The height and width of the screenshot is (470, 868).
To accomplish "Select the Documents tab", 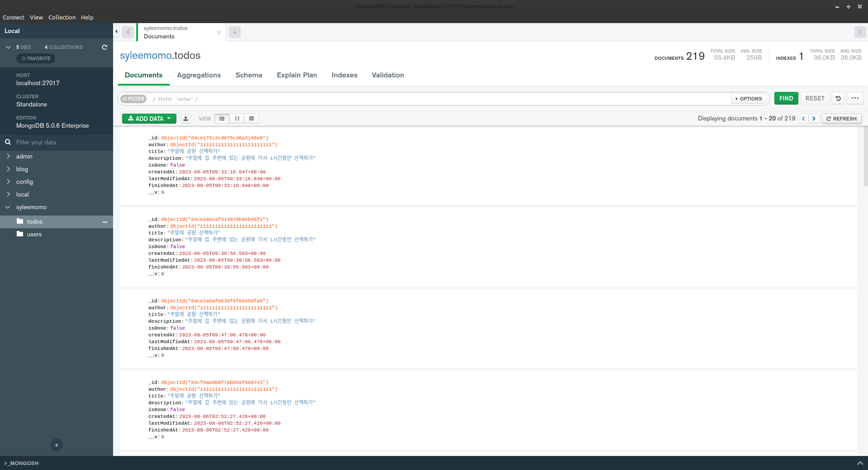I will [x=144, y=75].
